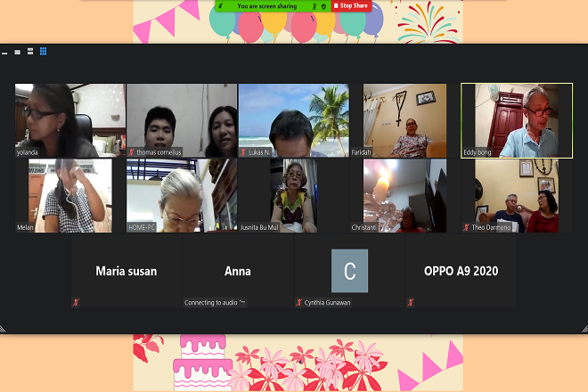Image resolution: width=588 pixels, height=392 pixels.
Task: Select the Anna participant tile
Action: click(238, 271)
